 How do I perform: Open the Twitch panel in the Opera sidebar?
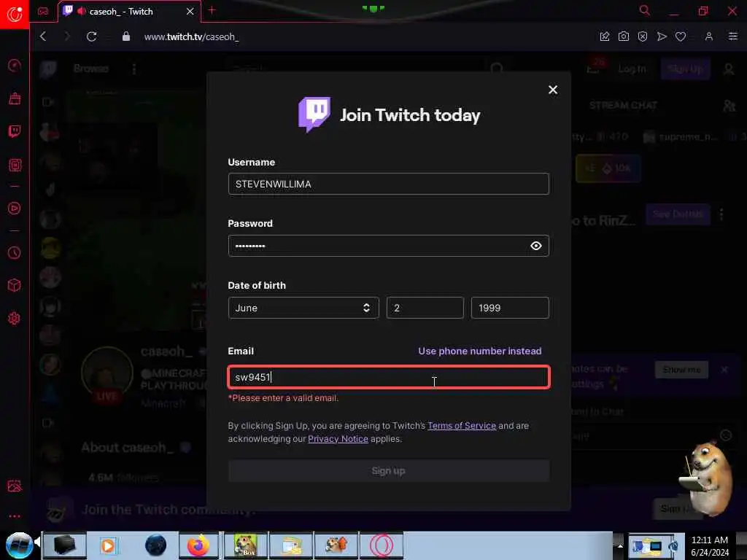(15, 131)
